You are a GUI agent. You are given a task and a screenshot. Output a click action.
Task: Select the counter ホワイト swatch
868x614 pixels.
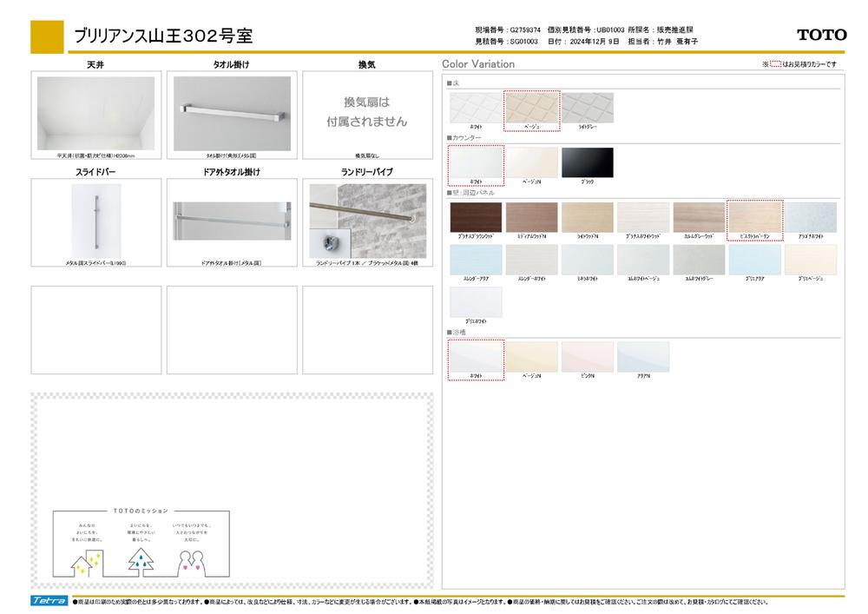click(x=476, y=162)
